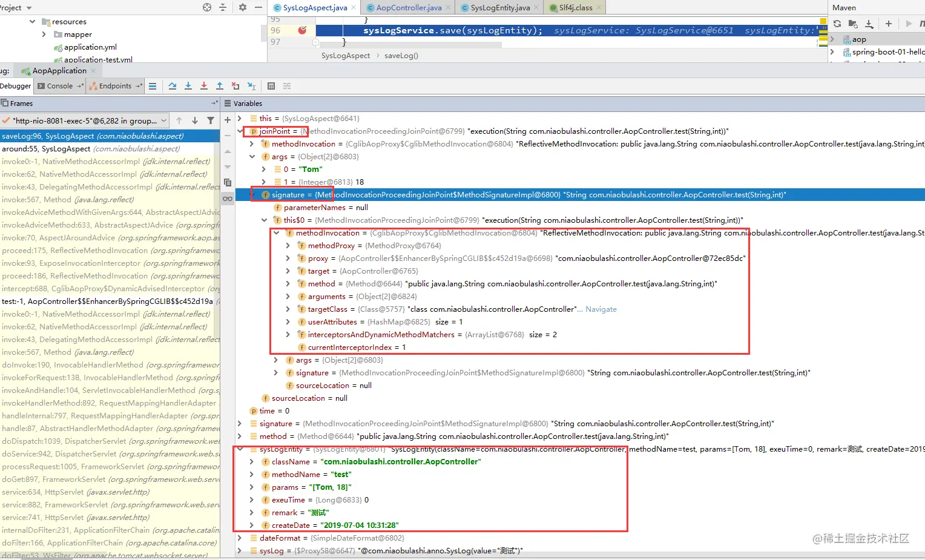This screenshot has height=560, width=925.
Task: Click the Drop Frame icon
Action: tap(235, 86)
